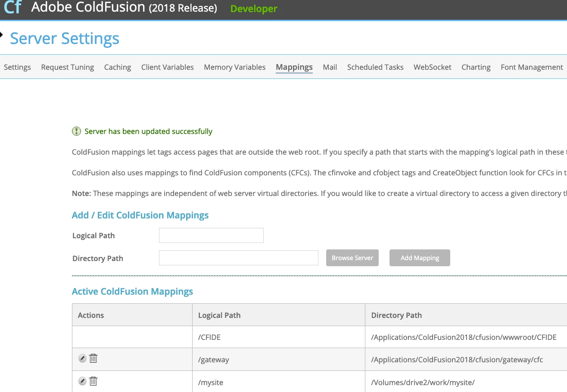Click the green Developer edition label
Viewport: 567px width, 392px height.
click(x=254, y=9)
